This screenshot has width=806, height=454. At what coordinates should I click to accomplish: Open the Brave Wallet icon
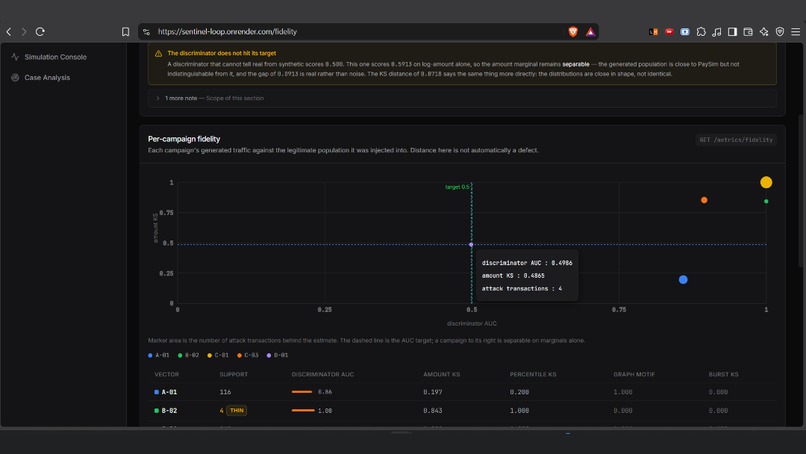tap(748, 32)
